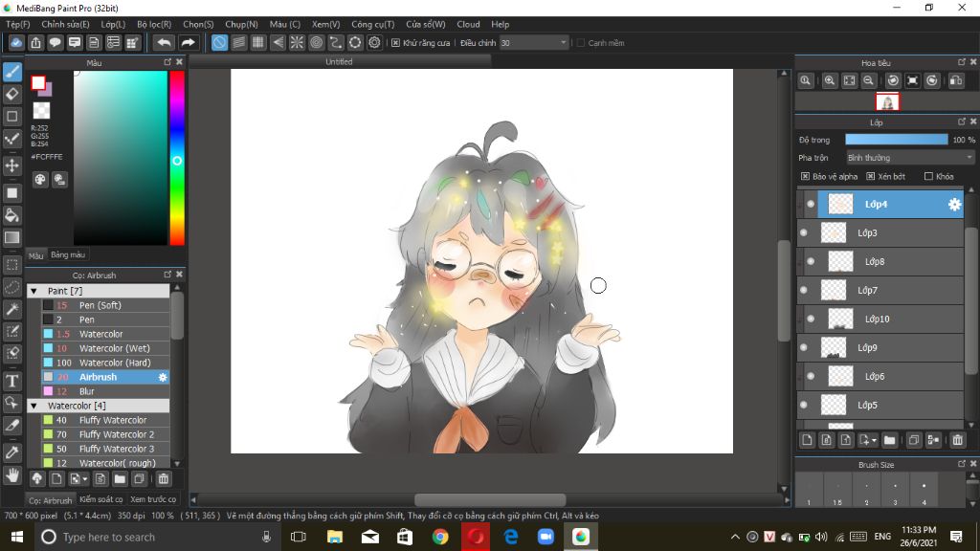
Task: Click the foreground color swatch
Action: [x=38, y=82]
